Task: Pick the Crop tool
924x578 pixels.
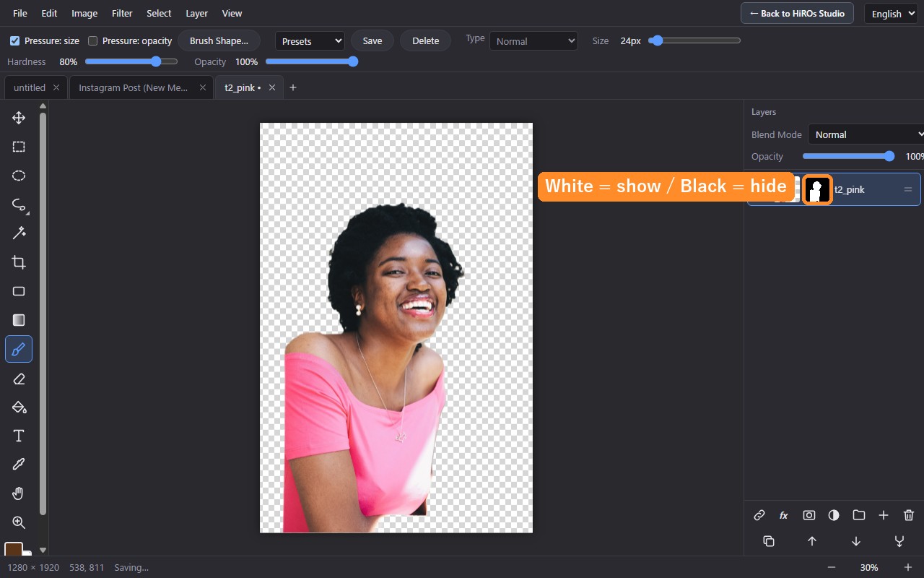Action: point(19,262)
